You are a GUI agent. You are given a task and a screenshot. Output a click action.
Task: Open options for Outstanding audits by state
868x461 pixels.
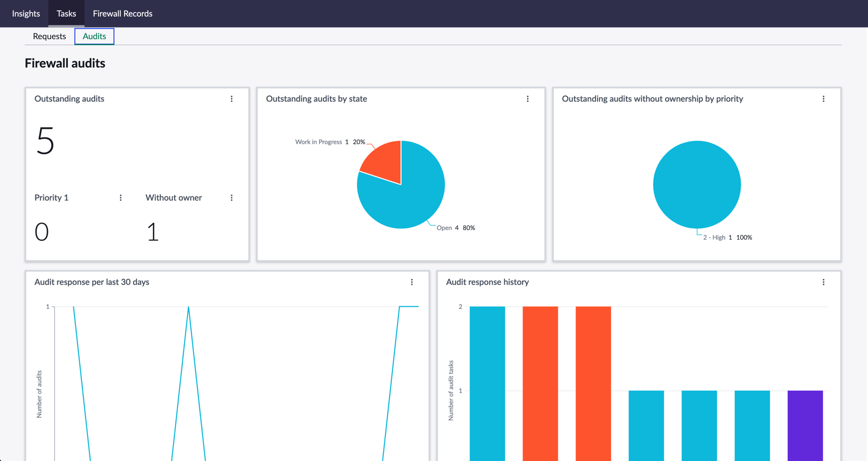(x=528, y=99)
